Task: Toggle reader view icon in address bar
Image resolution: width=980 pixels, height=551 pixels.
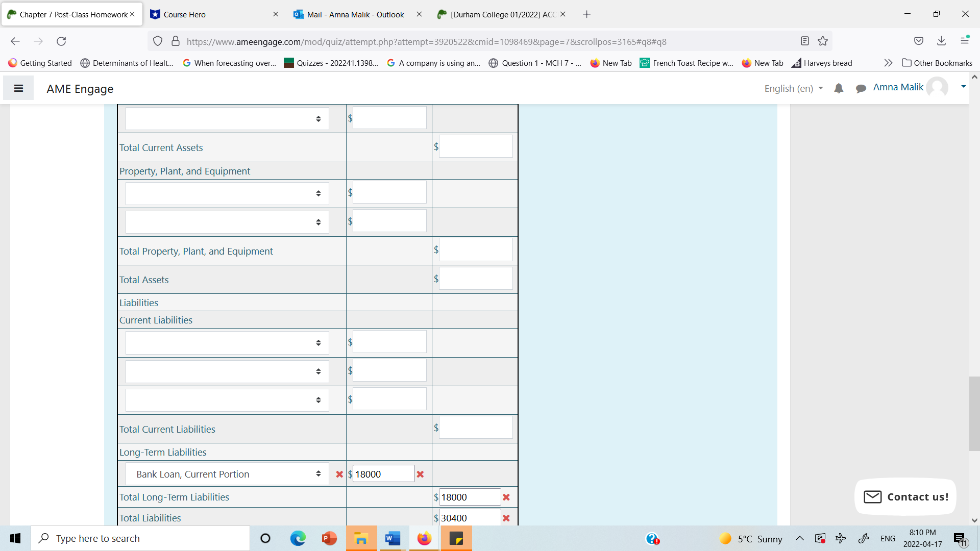Action: point(805,41)
